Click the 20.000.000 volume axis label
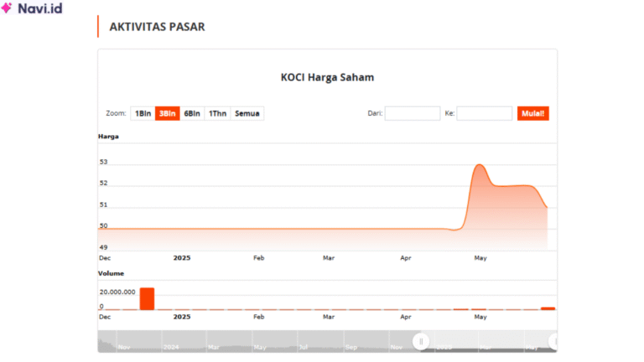The height and width of the screenshot is (362, 644). [117, 292]
